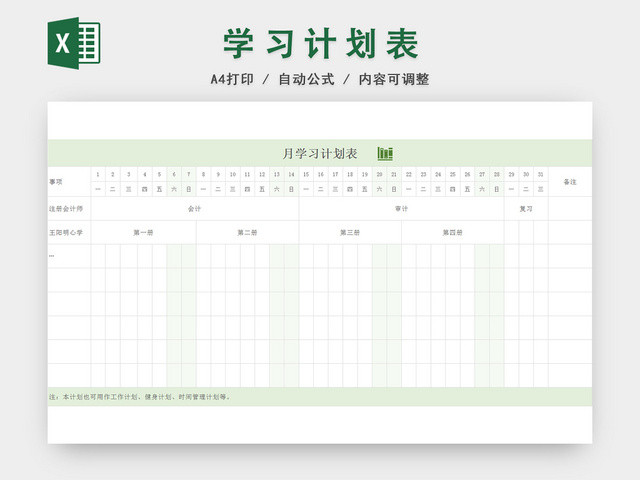The width and height of the screenshot is (640, 480).
Task: Select the 第三册 cell
Action: (x=350, y=232)
